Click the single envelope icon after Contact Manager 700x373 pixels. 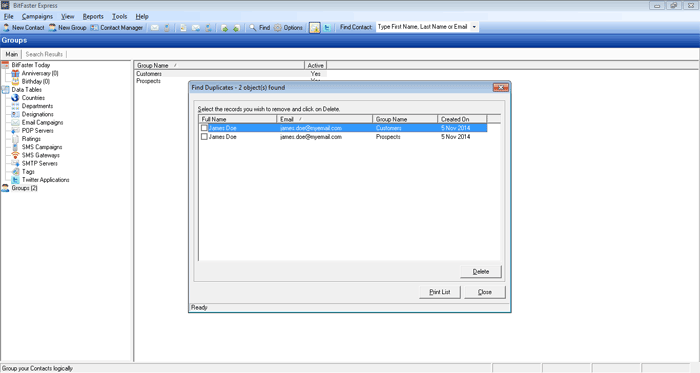154,28
